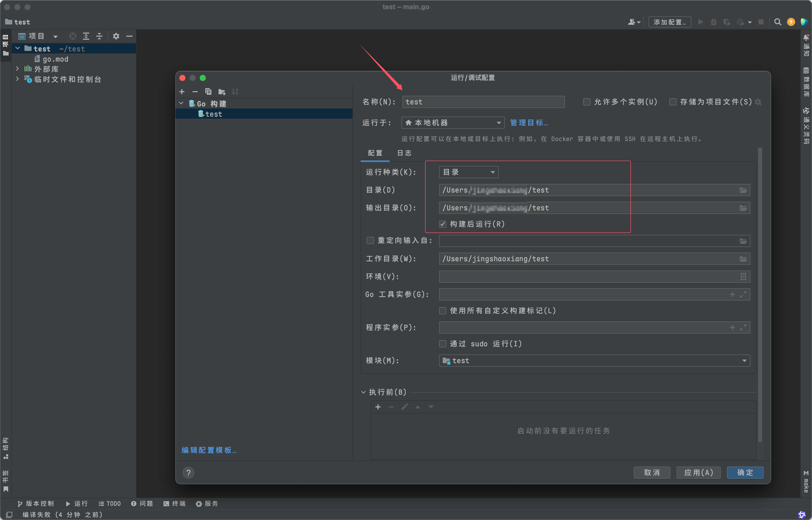Locate opened file in project tree

point(73,36)
